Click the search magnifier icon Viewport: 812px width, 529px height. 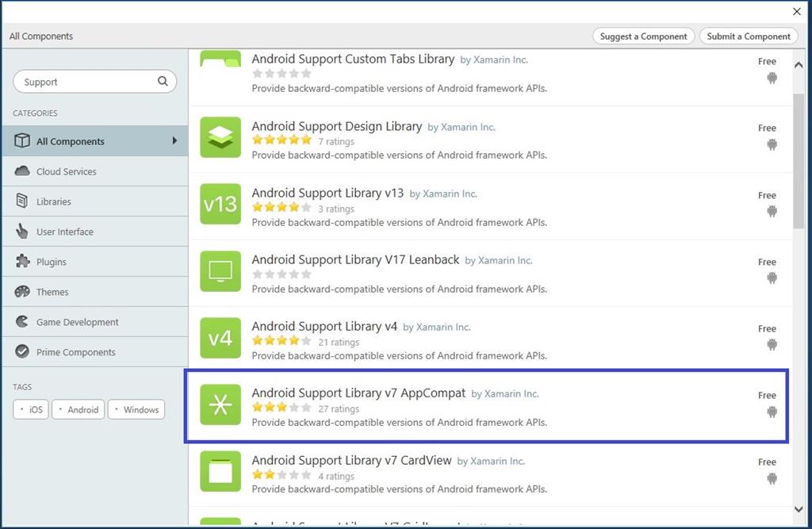163,82
